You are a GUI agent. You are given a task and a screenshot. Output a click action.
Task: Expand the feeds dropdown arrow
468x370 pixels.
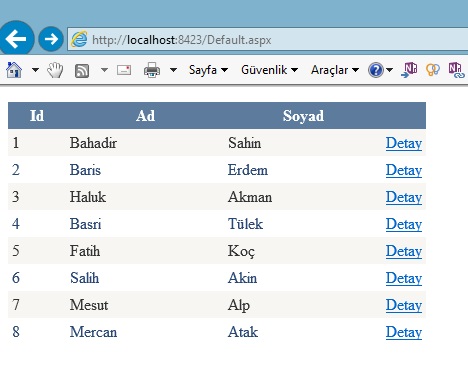click(x=104, y=70)
